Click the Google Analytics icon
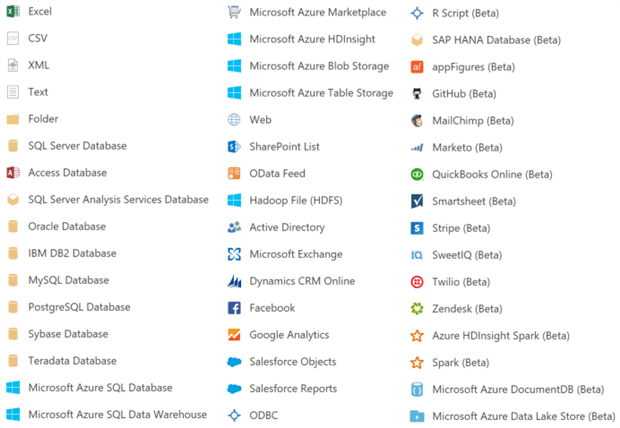The image size is (620, 428). 234,335
